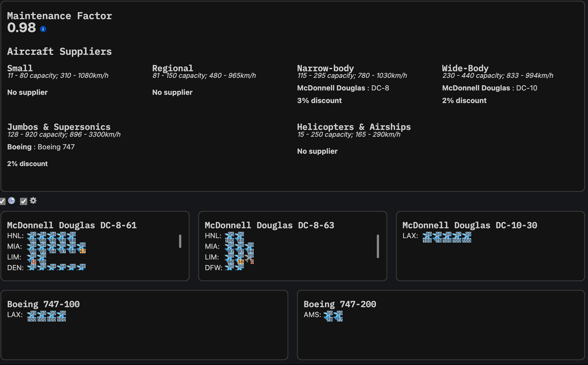
Task: Click 'LAX:' label in the DC-10-30 card
Action: 410,236
